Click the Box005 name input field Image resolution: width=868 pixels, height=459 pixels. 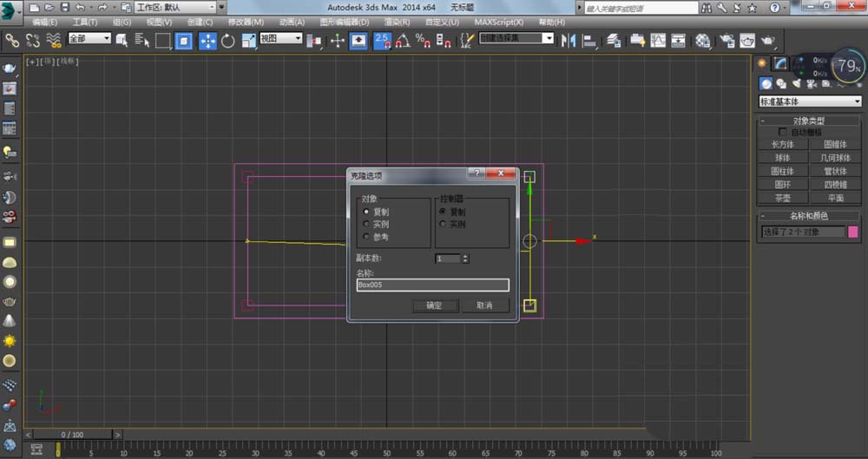click(432, 285)
